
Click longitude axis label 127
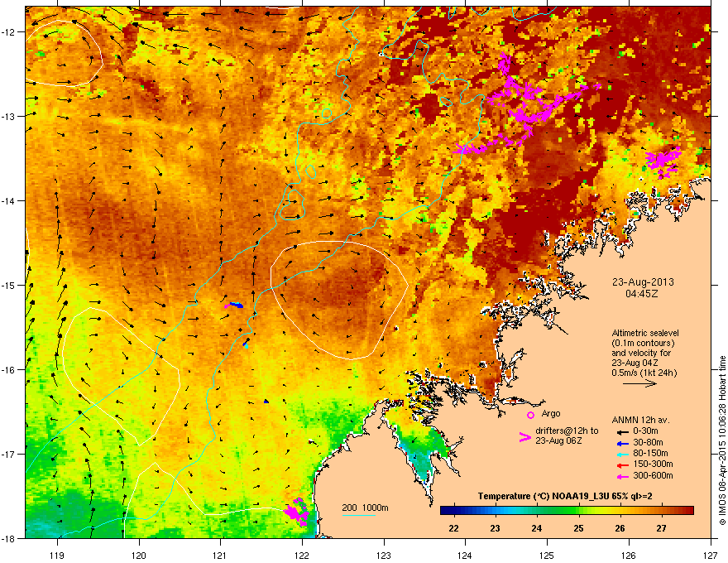pos(711,555)
